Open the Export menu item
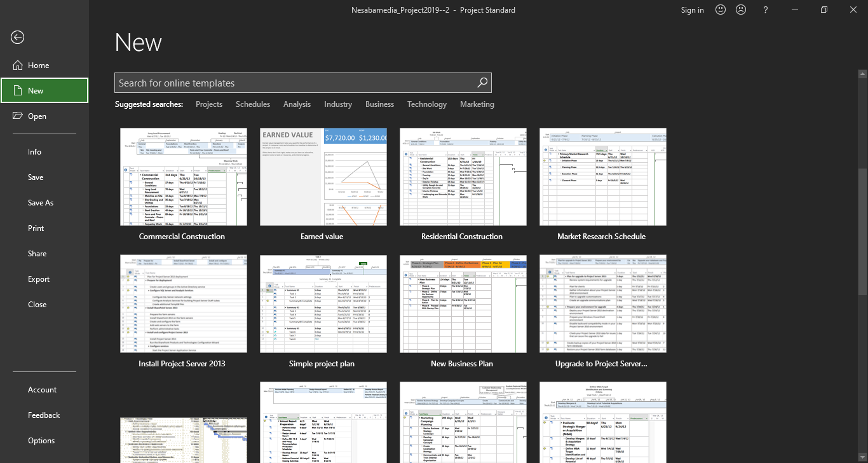This screenshot has width=868, height=463. 39,279
